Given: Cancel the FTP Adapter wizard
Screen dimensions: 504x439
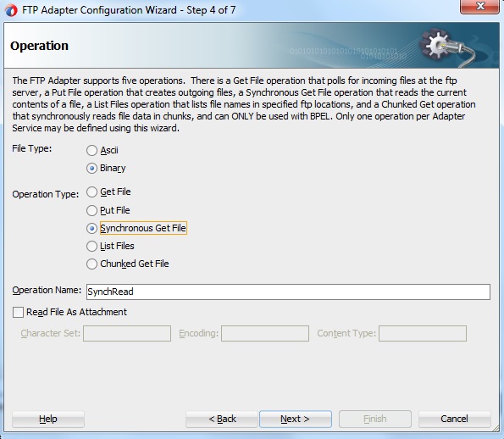Looking at the screenshot, I should point(455,419).
